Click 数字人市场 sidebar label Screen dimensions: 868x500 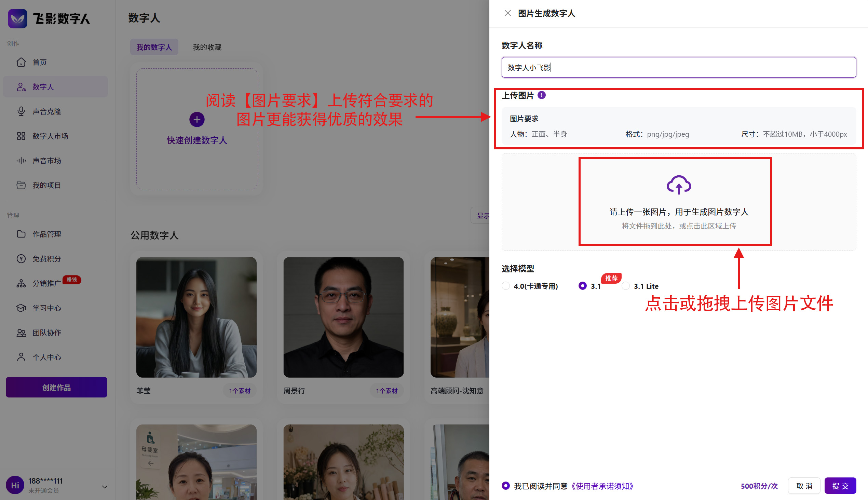pyautogui.click(x=51, y=136)
